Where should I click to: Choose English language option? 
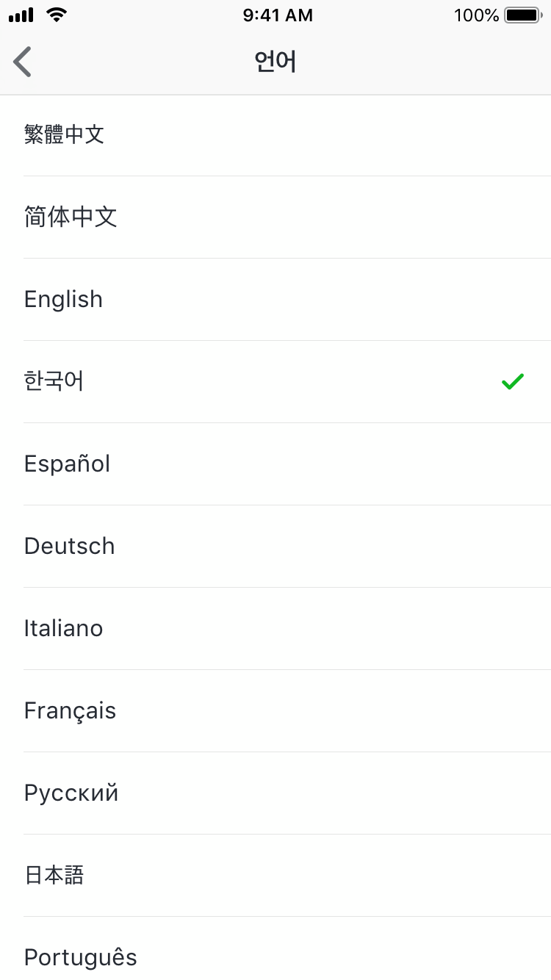(x=64, y=299)
